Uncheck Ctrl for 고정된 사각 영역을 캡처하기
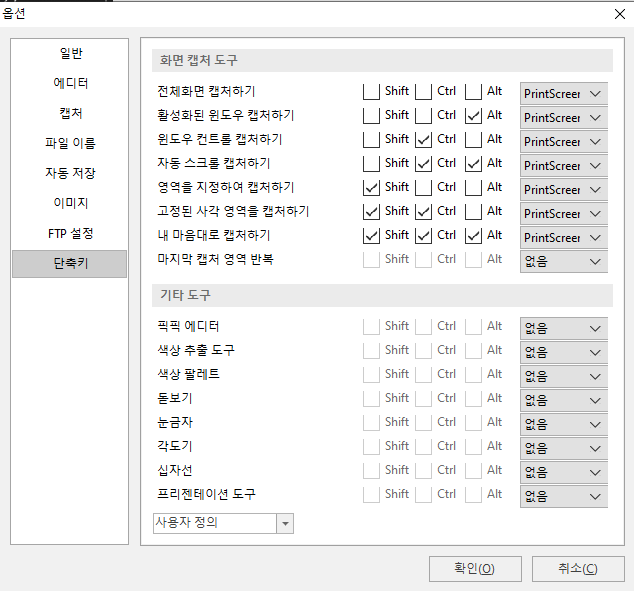This screenshot has width=634, height=591. click(423, 211)
